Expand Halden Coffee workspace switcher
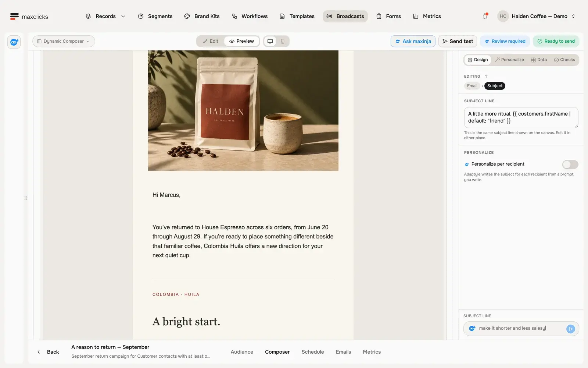The width and height of the screenshot is (588, 368). [x=543, y=16]
